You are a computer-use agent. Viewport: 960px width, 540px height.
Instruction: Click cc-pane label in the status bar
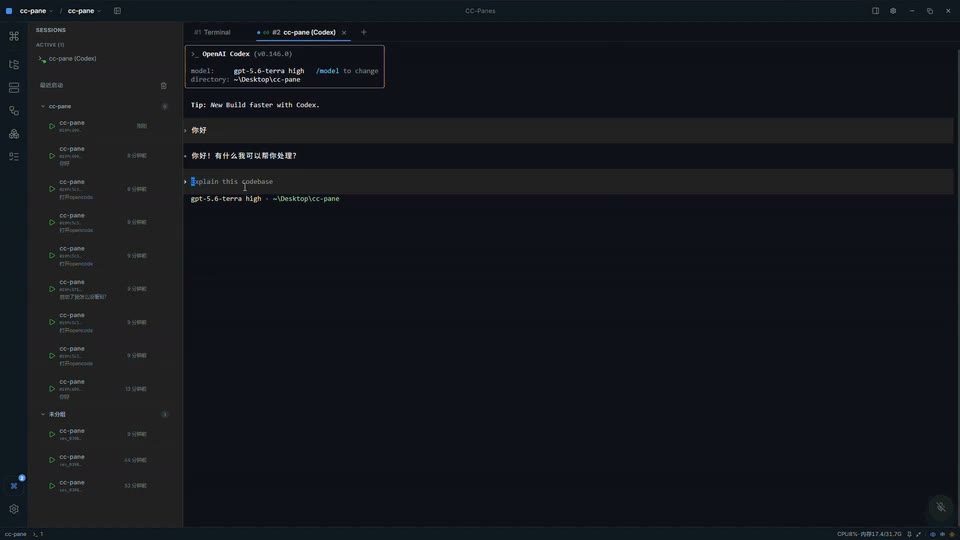[x=15, y=534]
